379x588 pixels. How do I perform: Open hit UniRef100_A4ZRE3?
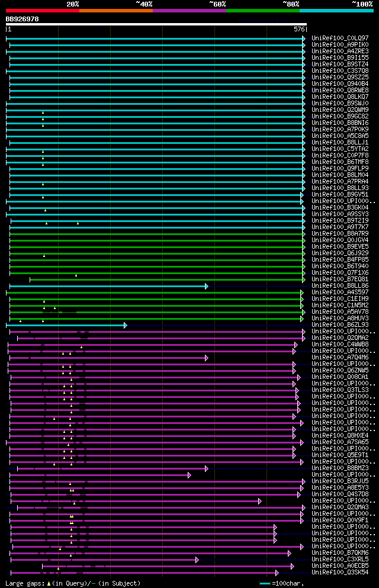[x=340, y=51]
